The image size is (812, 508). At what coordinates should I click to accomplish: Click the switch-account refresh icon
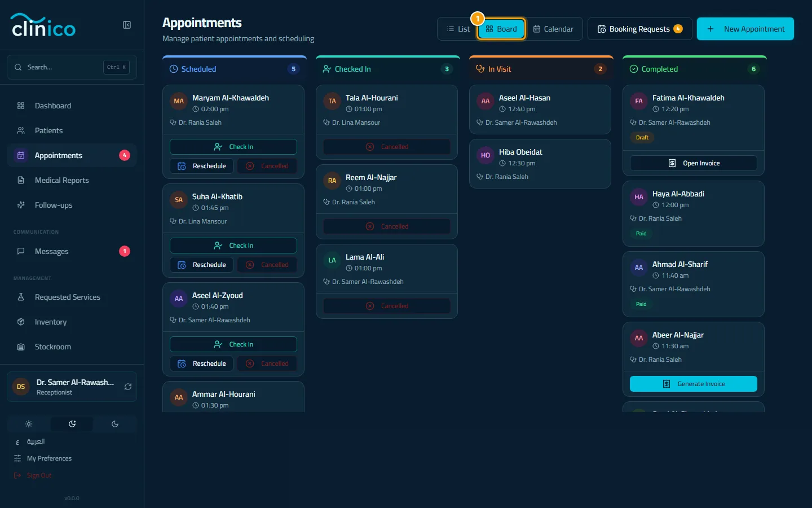(x=128, y=387)
